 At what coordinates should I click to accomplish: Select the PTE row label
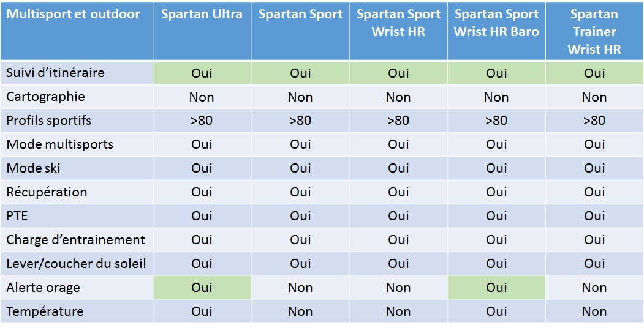(17, 216)
